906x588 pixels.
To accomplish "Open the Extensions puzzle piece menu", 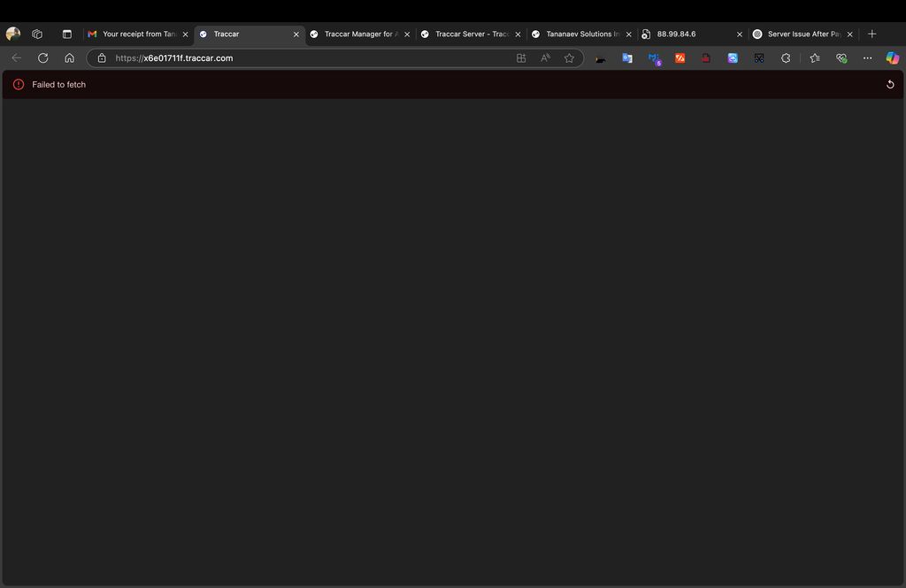I will 786,57.
